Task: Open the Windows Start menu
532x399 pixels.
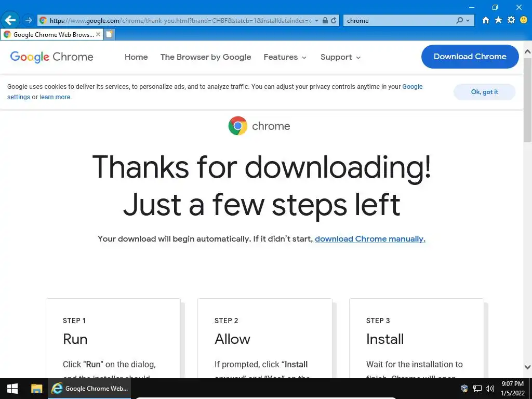Action: [x=12, y=389]
